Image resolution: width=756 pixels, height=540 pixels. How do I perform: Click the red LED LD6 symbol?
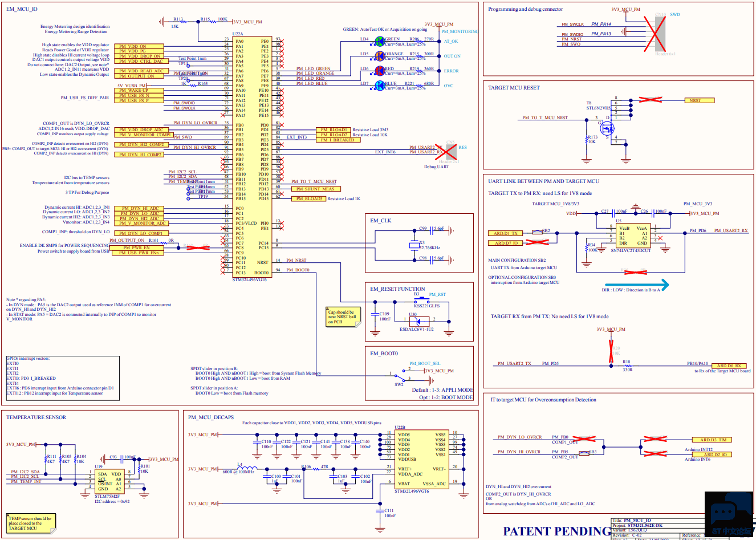click(x=380, y=71)
